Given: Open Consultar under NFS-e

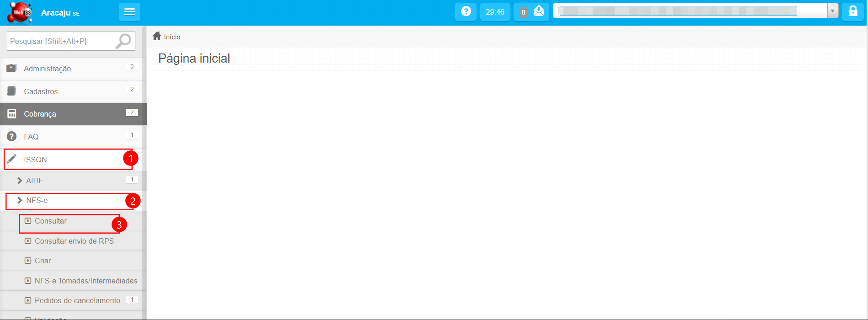Looking at the screenshot, I should [50, 221].
